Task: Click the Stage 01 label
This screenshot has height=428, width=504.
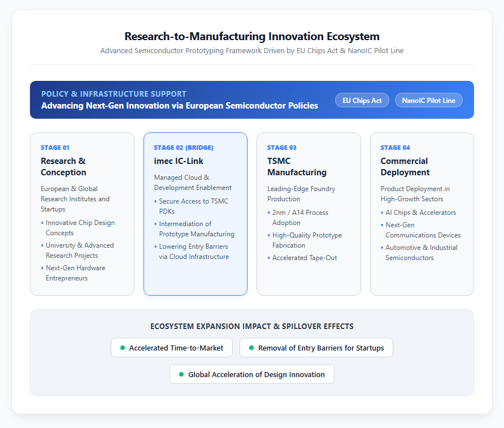Action: click(55, 148)
